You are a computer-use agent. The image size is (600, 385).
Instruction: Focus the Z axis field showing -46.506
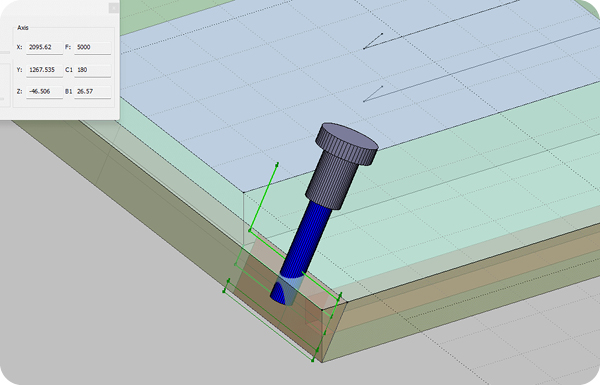pyautogui.click(x=44, y=92)
